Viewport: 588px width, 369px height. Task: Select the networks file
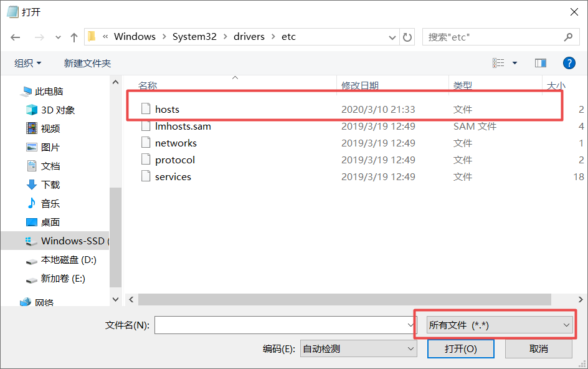coord(176,143)
